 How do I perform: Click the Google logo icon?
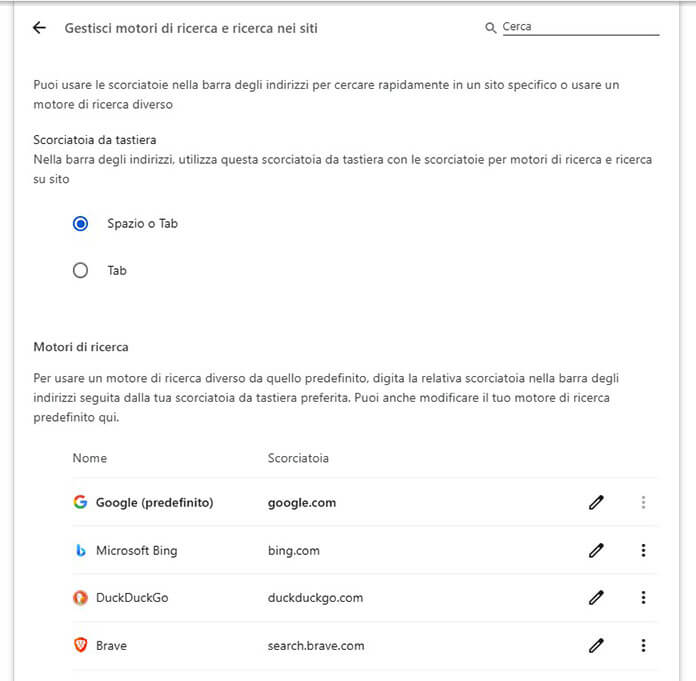pyautogui.click(x=80, y=502)
